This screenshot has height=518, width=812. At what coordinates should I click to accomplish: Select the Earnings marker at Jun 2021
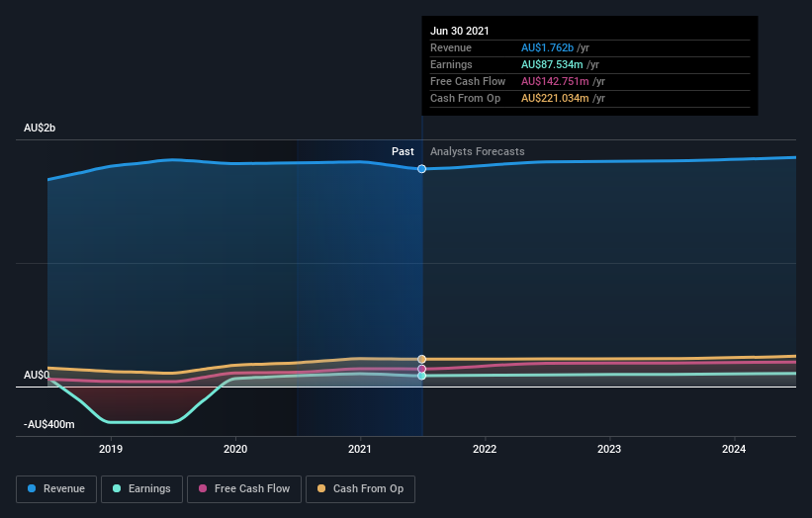(422, 376)
